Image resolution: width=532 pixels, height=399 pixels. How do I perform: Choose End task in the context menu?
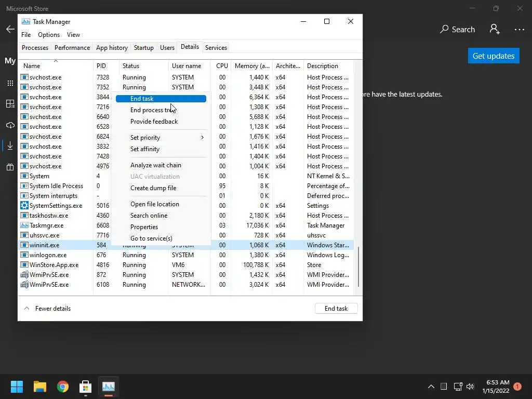pyautogui.click(x=161, y=99)
